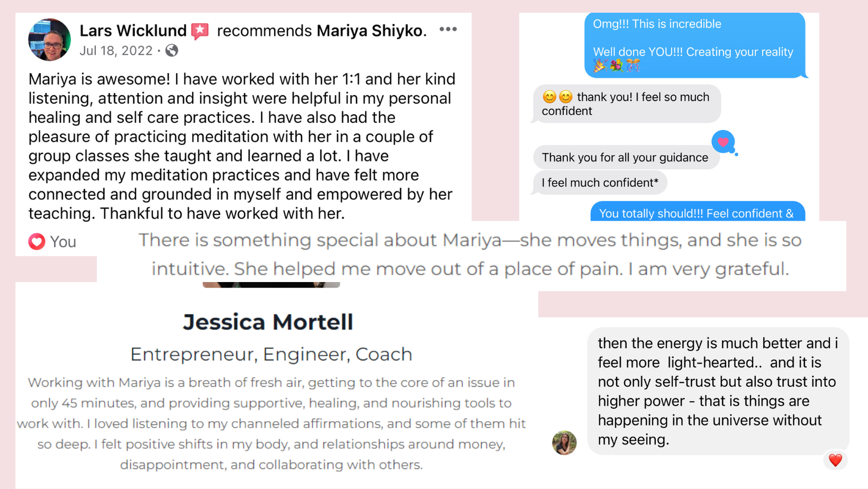Select the 'Thank you for all your guidance' message
Viewport: 868px width, 489px height.
(x=626, y=158)
